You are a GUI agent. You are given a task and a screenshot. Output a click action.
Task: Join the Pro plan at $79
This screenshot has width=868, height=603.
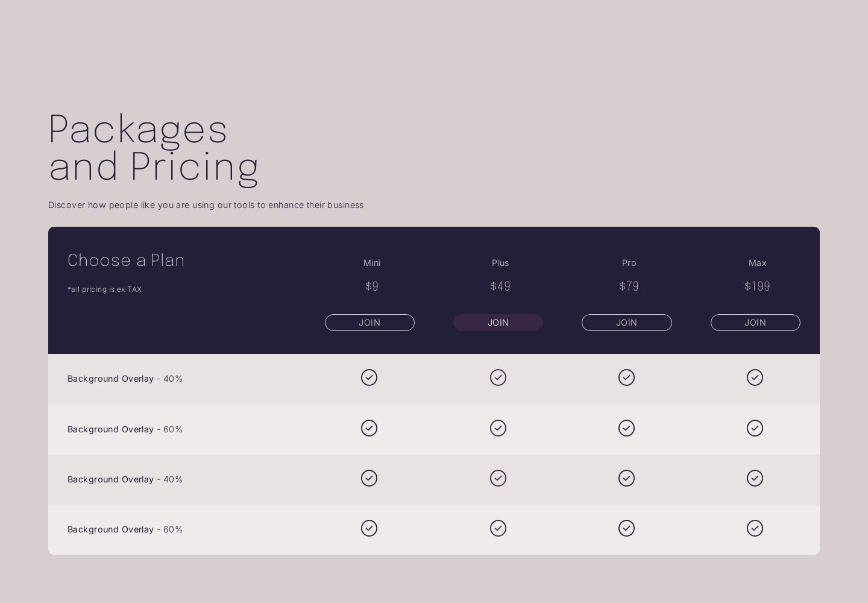click(x=626, y=323)
